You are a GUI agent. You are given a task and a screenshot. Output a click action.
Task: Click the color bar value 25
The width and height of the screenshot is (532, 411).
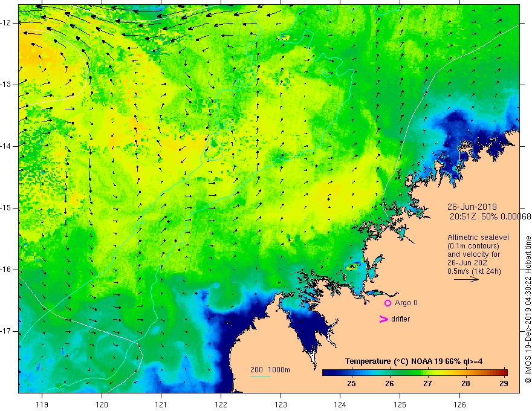click(x=351, y=384)
